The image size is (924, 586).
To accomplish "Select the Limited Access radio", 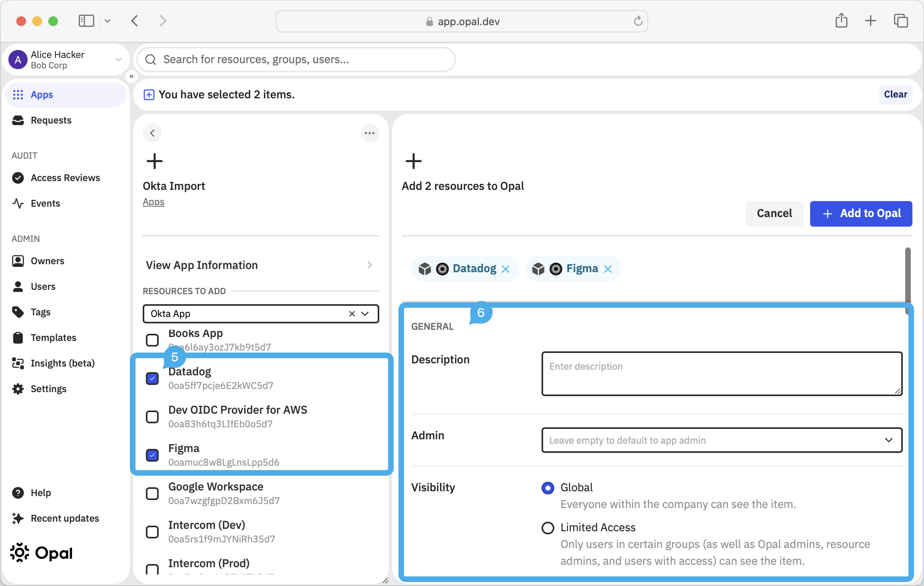I will [x=548, y=528].
